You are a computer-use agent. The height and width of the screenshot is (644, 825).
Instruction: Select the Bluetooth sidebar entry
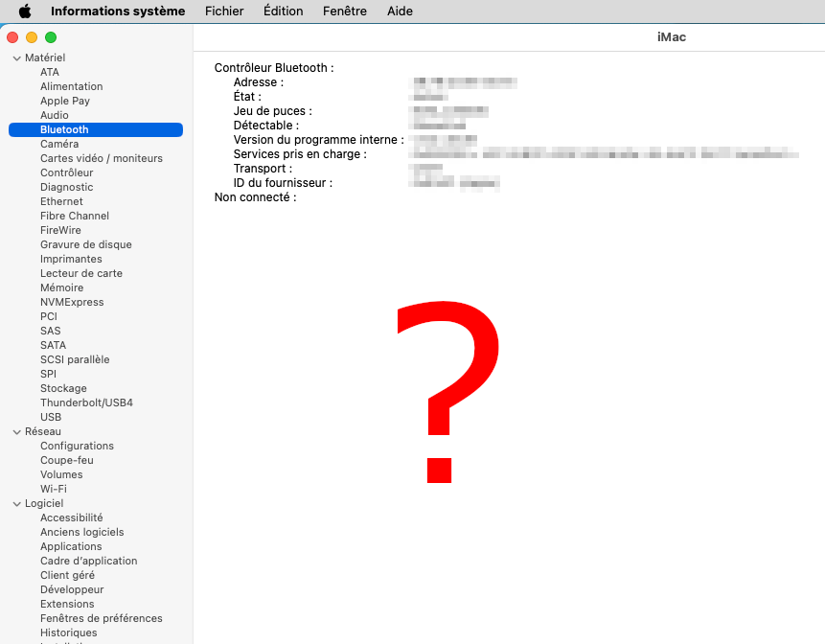point(96,129)
